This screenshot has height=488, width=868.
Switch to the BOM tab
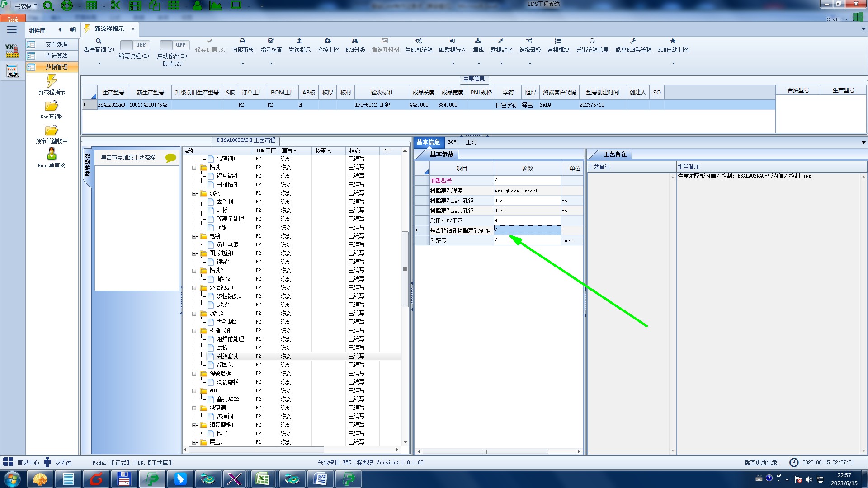452,142
